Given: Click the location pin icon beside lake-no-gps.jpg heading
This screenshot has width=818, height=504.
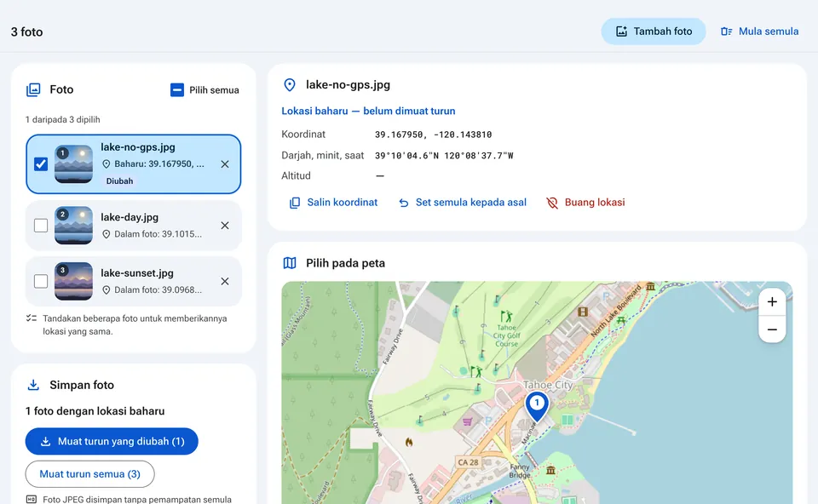Looking at the screenshot, I should (x=290, y=85).
